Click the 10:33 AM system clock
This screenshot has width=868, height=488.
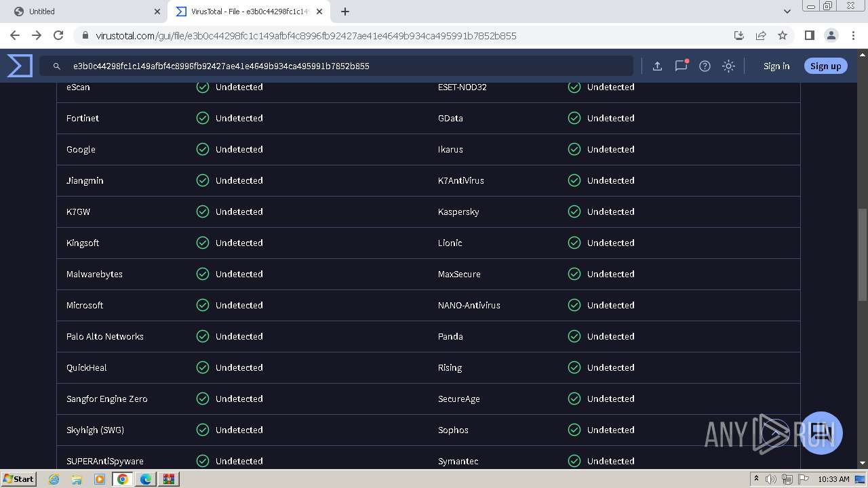833,479
